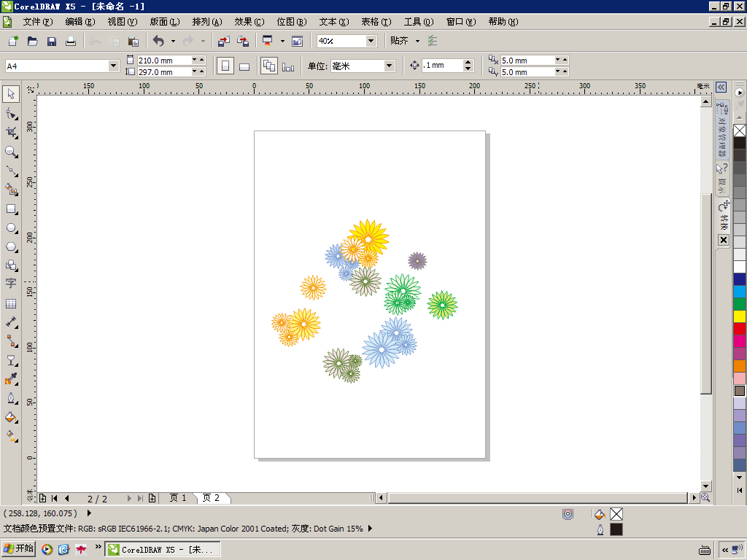Open a file from toolbar

click(x=32, y=41)
